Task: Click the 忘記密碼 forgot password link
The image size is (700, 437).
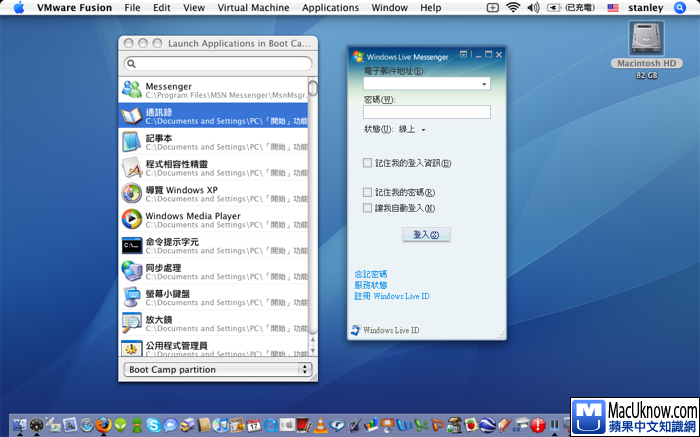Action: click(371, 274)
